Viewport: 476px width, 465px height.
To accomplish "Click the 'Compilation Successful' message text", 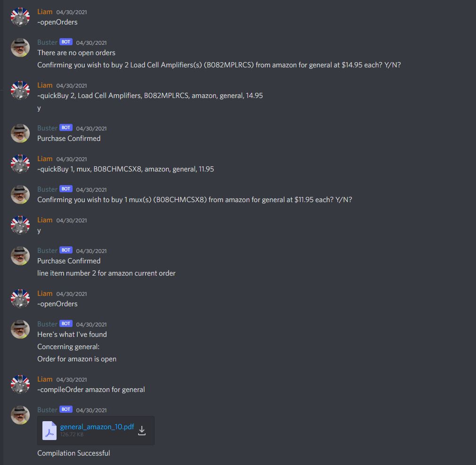I will click(74, 453).
